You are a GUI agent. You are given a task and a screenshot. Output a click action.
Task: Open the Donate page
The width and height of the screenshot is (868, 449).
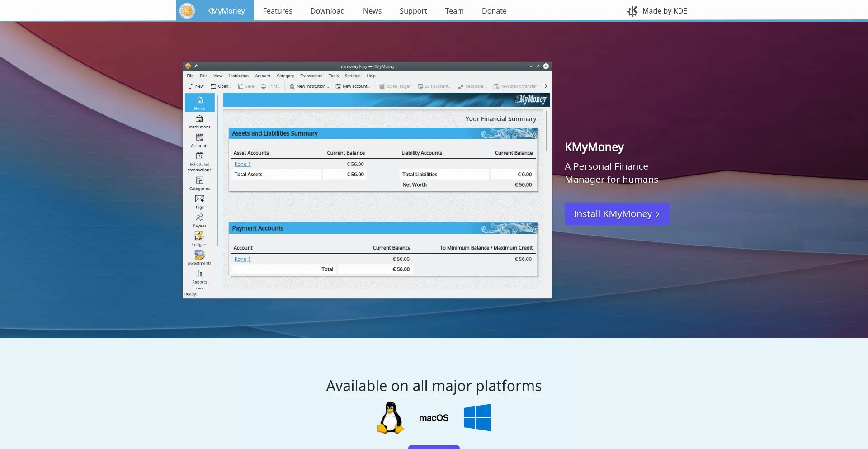click(494, 11)
